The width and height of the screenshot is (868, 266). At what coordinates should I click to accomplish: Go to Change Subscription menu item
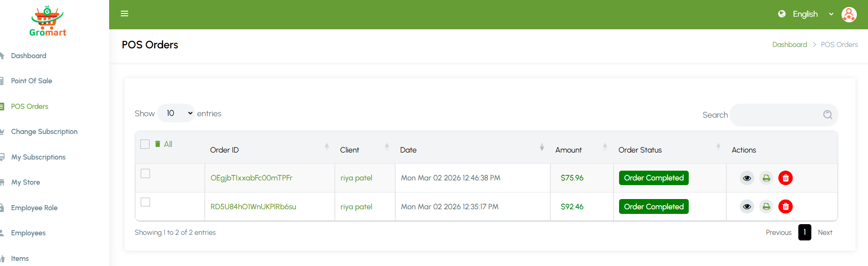pos(44,132)
